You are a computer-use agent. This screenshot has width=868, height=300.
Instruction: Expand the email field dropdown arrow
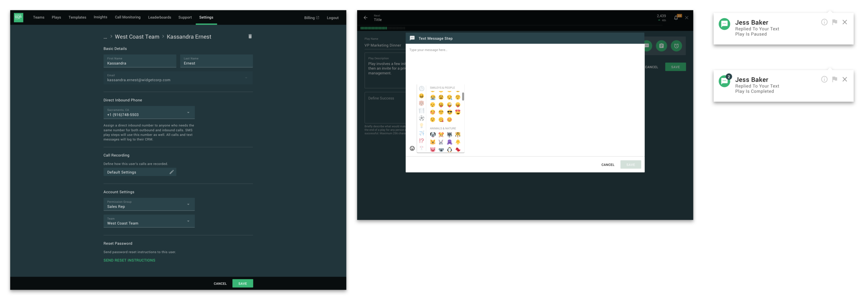point(246,78)
